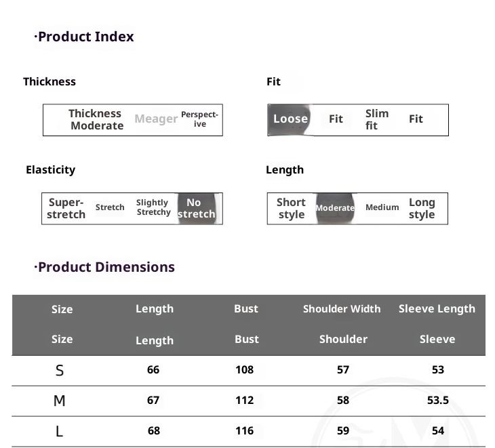Select the Long style length option
495x448 pixels.
pos(421,208)
